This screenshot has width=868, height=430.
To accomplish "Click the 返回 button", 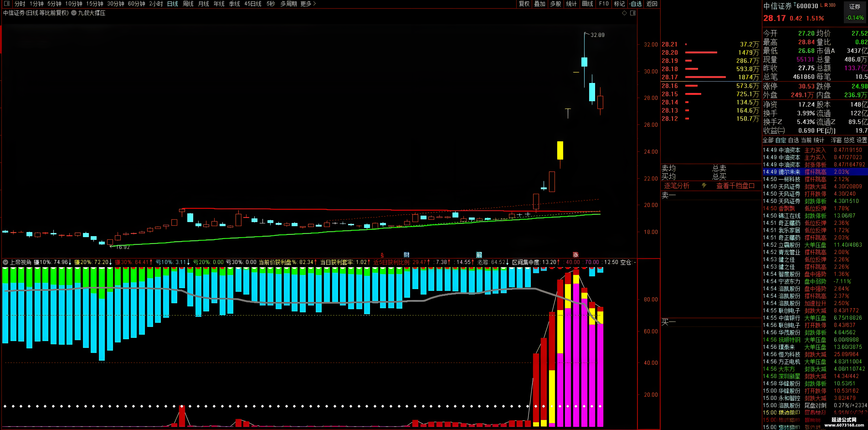I will click(x=652, y=4).
